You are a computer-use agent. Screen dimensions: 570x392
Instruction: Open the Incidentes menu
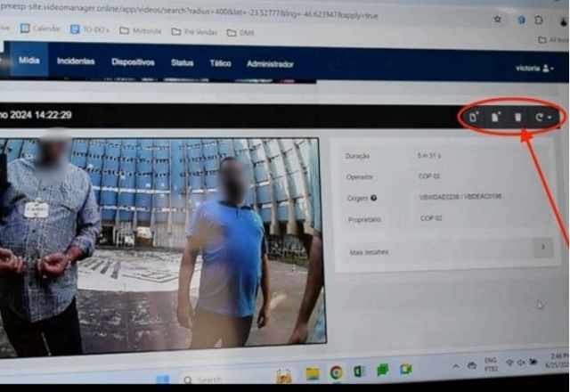76,61
